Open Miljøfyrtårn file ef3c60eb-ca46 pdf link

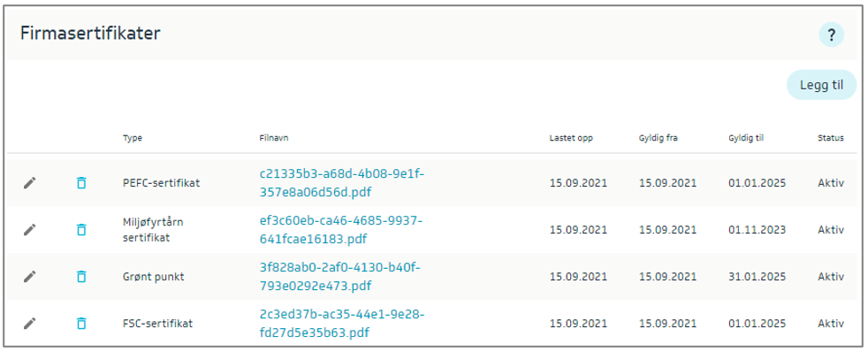point(341,230)
